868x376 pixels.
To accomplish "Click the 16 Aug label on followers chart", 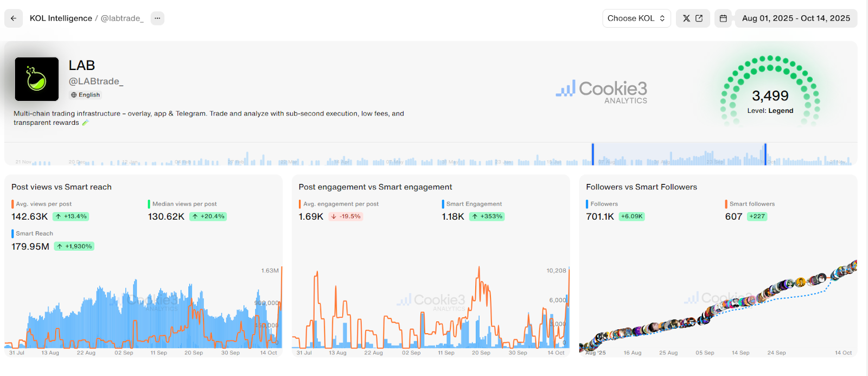I will [x=633, y=353].
